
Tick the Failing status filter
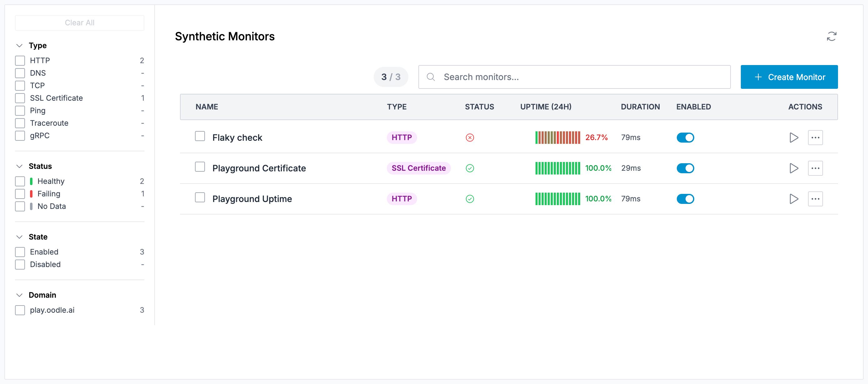20,194
